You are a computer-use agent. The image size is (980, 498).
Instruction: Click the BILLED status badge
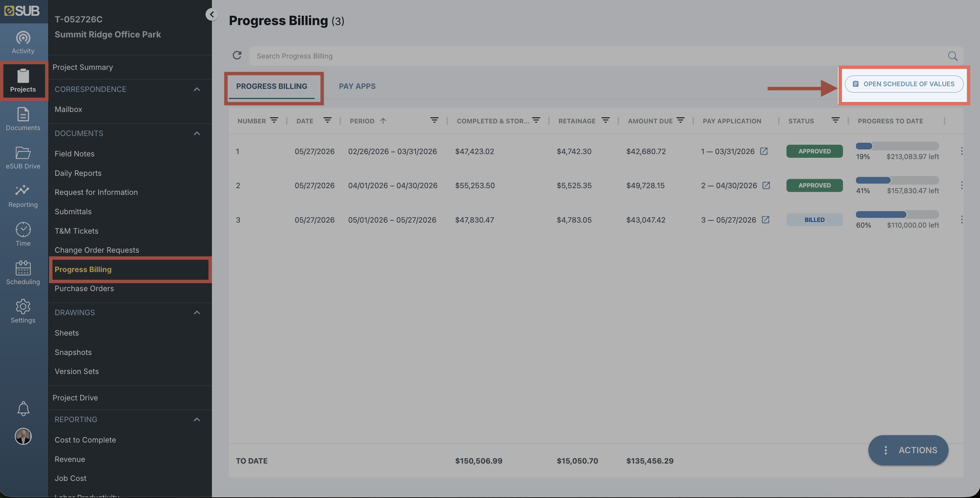815,220
